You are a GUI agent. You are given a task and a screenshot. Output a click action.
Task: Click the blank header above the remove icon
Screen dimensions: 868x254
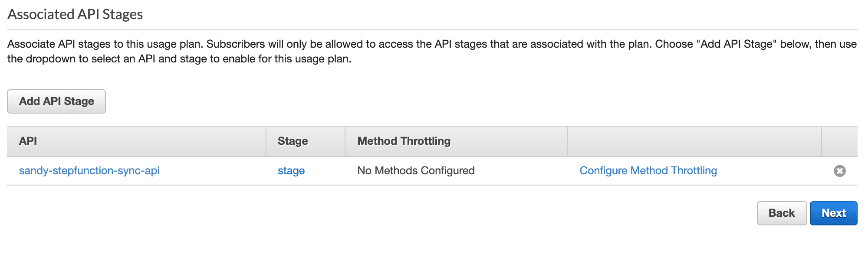[839, 141]
